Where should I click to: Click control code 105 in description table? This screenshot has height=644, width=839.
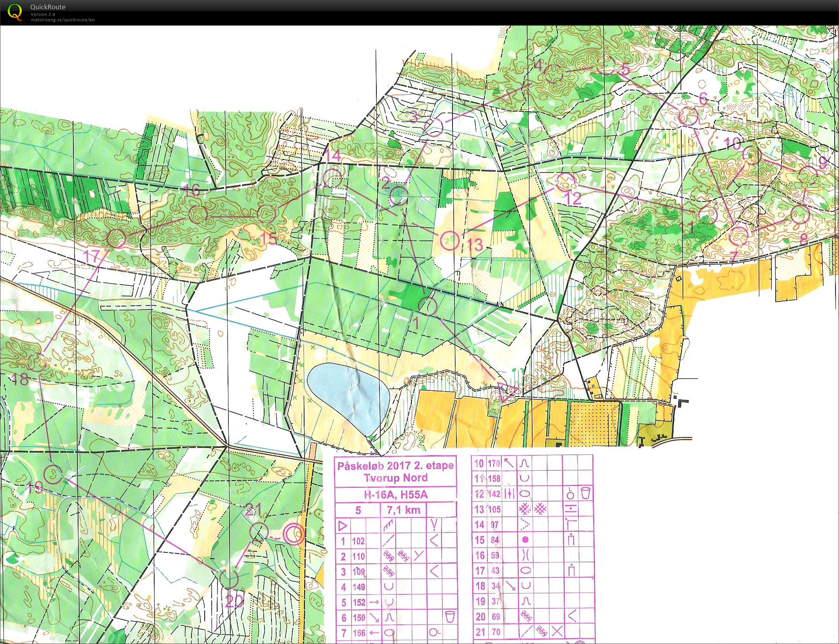[494, 509]
